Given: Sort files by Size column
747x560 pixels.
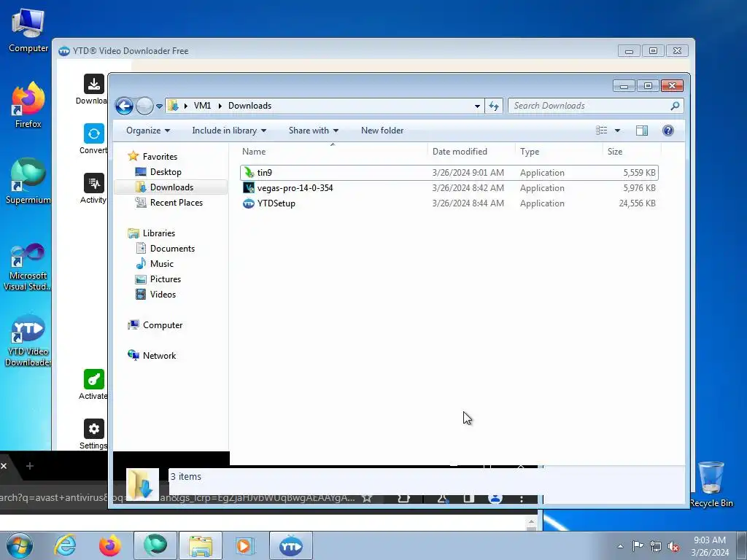Looking at the screenshot, I should (632, 152).
